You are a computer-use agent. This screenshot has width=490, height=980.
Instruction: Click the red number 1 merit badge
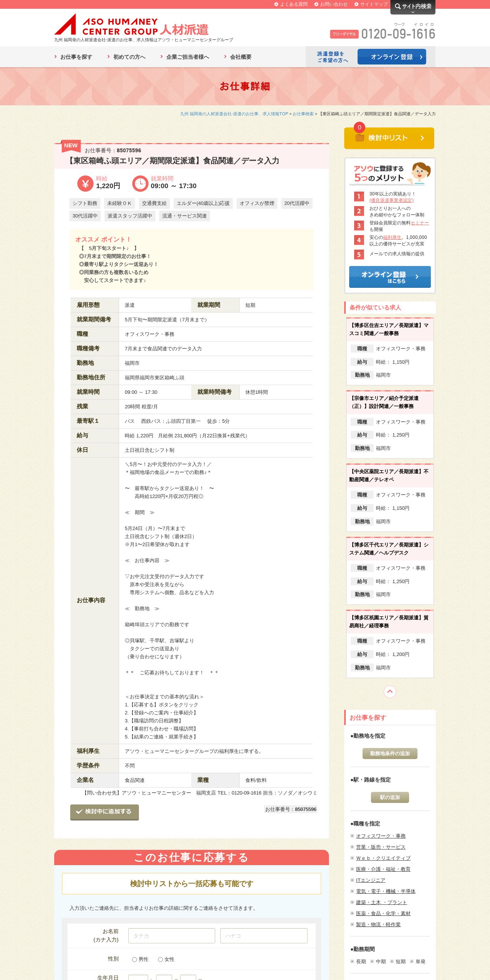pos(359,197)
